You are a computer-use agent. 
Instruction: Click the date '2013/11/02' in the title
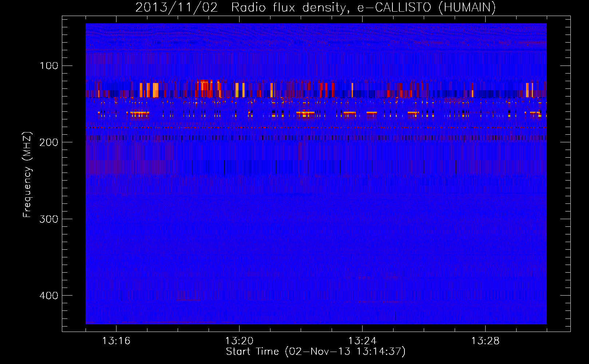pos(177,7)
